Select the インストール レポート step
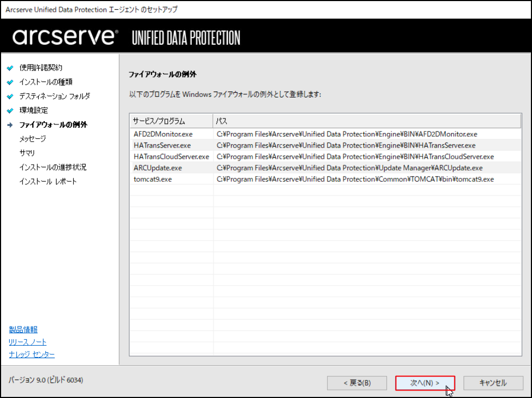The width and height of the screenshot is (532, 398). 48,181
